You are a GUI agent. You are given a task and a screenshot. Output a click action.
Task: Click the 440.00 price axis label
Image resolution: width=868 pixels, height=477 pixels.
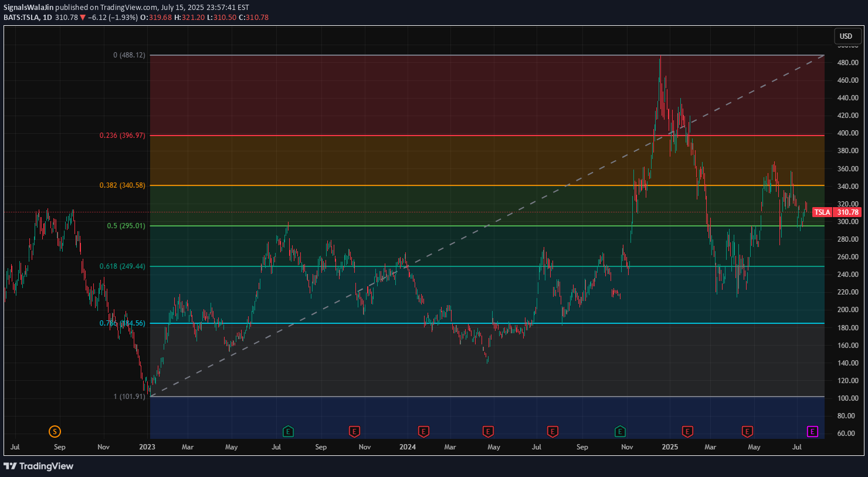(848, 98)
